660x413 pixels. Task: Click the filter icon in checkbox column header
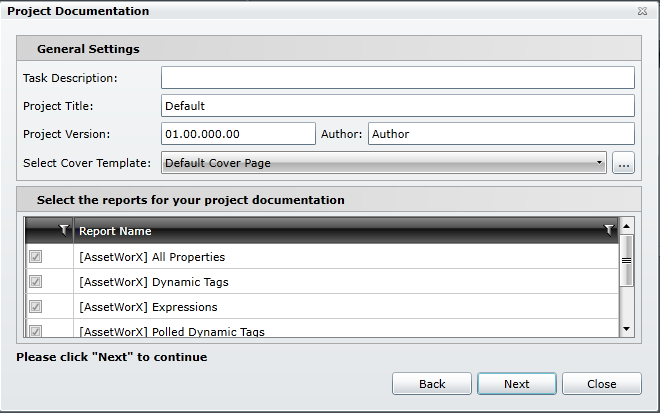(64, 230)
